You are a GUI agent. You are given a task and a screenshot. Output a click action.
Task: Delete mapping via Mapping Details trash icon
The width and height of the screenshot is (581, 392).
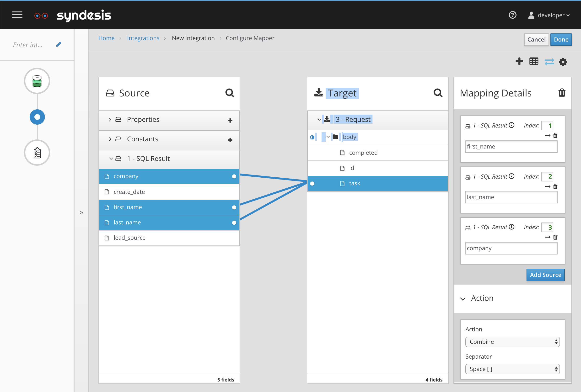click(562, 93)
